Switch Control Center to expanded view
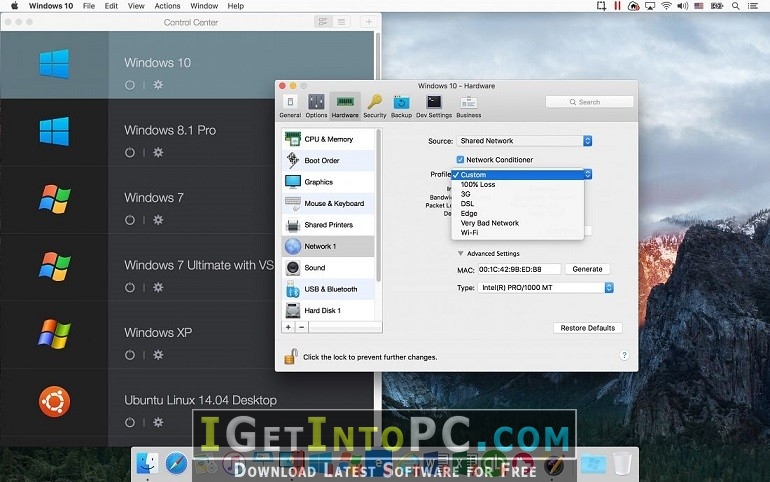Viewport: 770px width, 482px height. (323, 22)
